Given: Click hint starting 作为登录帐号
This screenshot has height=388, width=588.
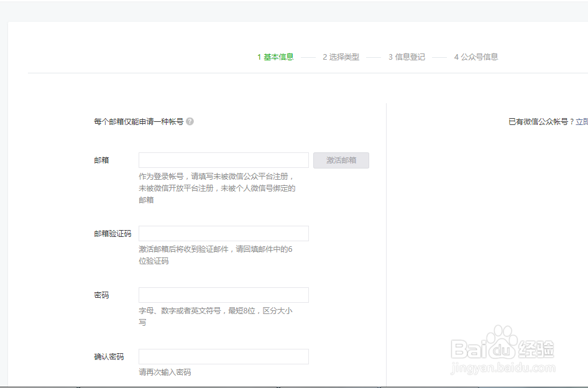Looking at the screenshot, I should coord(217,188).
